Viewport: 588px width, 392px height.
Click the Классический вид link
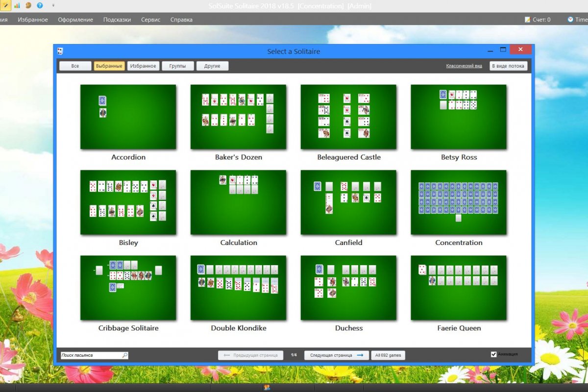pyautogui.click(x=464, y=66)
